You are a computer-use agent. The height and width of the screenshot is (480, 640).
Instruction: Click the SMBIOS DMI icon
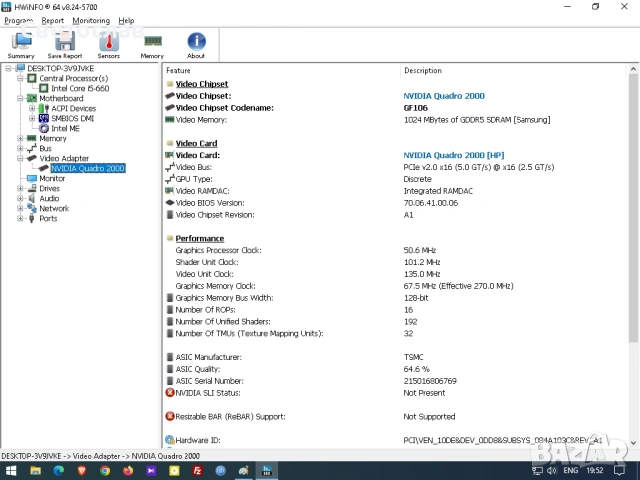[43, 118]
